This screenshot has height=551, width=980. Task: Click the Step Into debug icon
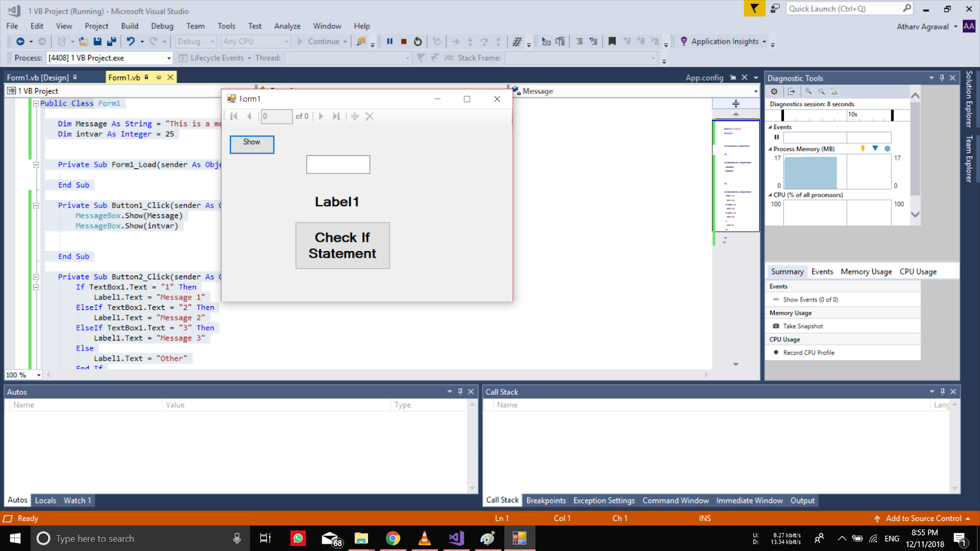[470, 41]
